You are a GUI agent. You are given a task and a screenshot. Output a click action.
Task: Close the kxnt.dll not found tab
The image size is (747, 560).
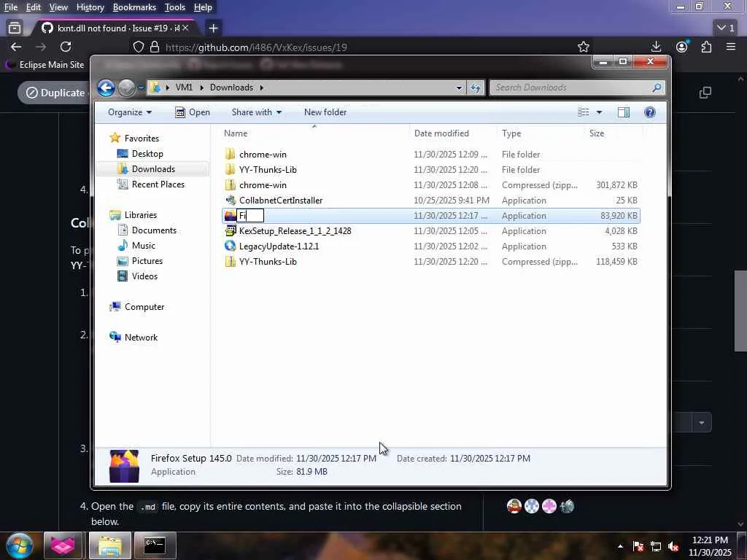coord(185,28)
